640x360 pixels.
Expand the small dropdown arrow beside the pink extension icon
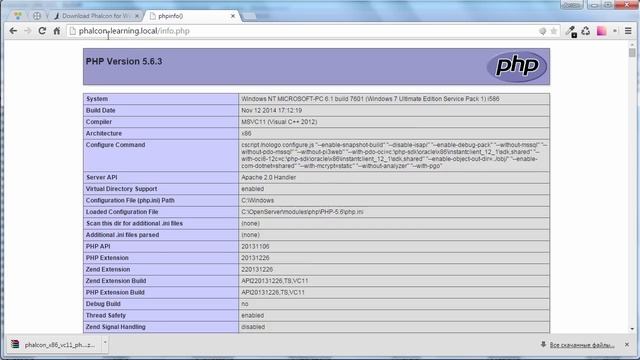(615, 31)
